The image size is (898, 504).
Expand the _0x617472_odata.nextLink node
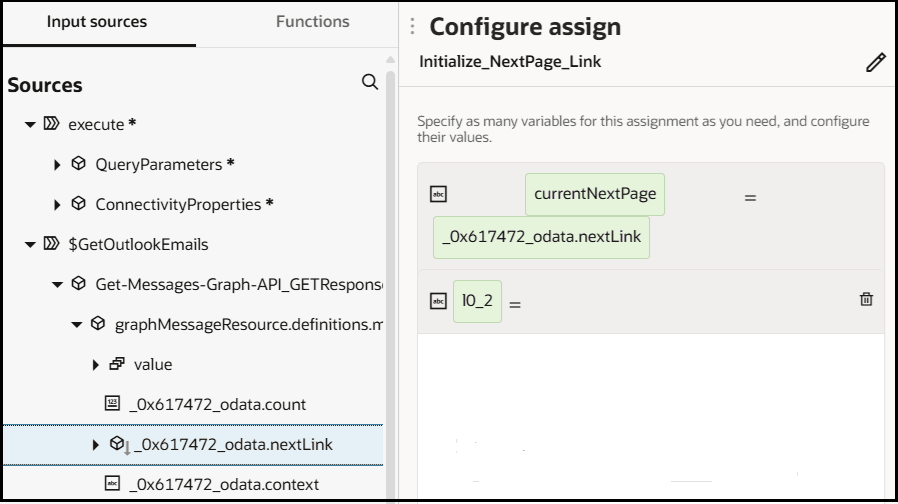click(96, 445)
